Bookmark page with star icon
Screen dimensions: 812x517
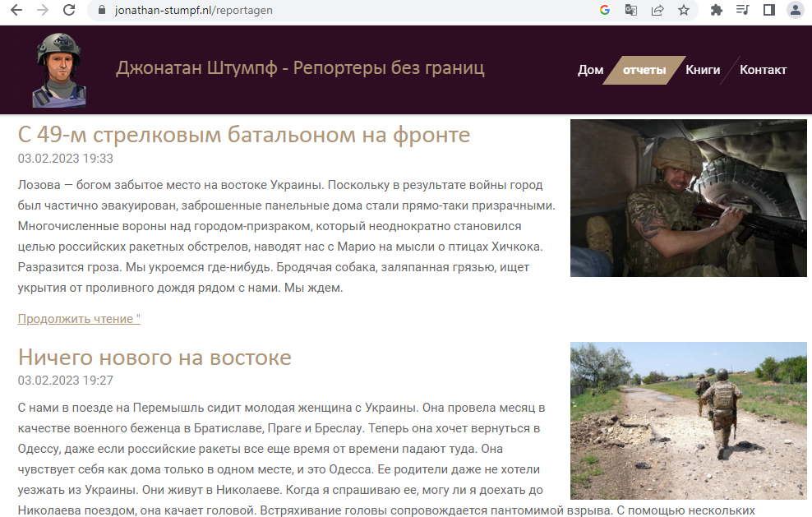684,10
